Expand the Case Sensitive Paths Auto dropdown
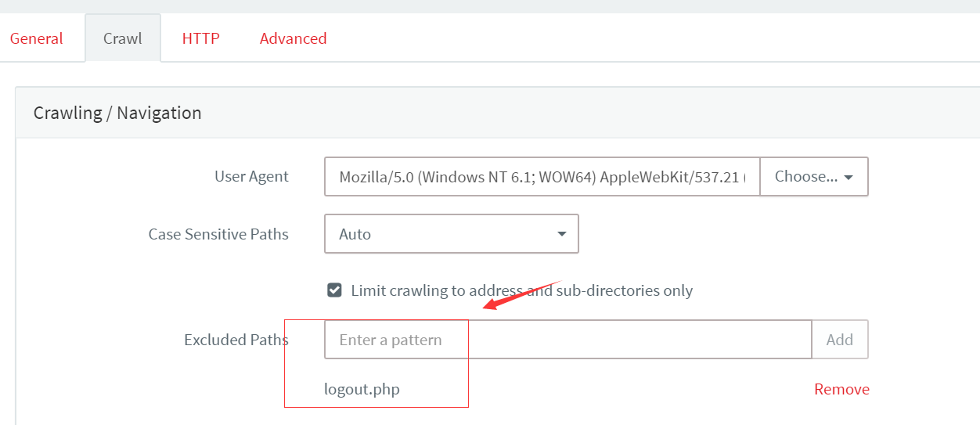 (x=452, y=234)
